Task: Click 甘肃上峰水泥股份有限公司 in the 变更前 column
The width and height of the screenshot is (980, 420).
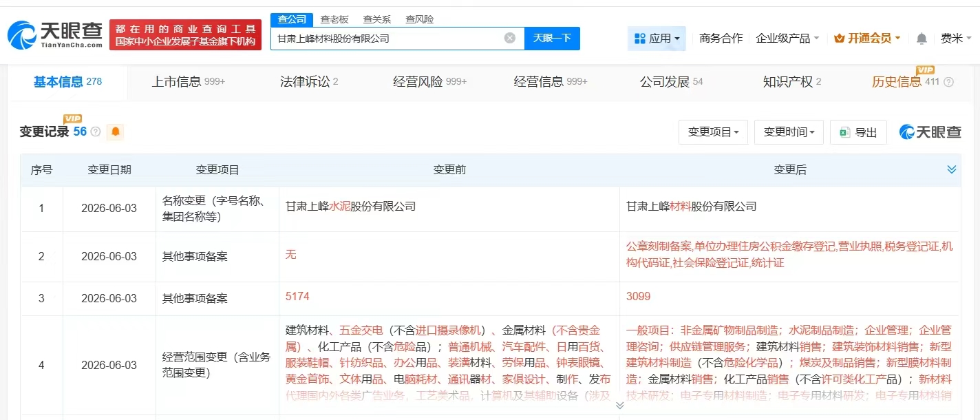Action: pos(350,207)
